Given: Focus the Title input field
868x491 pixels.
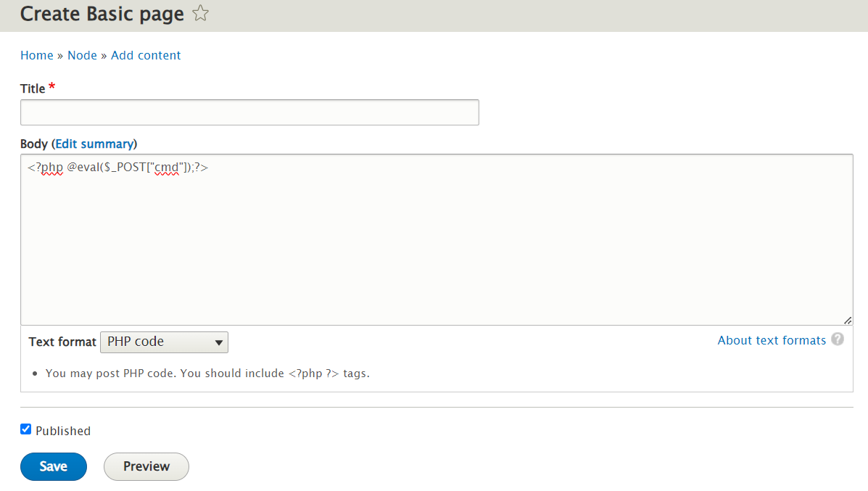Looking at the screenshot, I should 249,112.
